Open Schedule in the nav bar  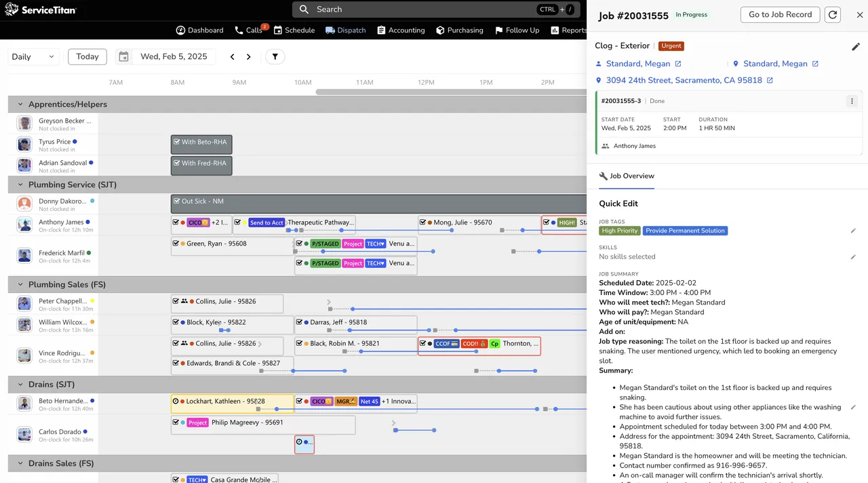tap(294, 30)
